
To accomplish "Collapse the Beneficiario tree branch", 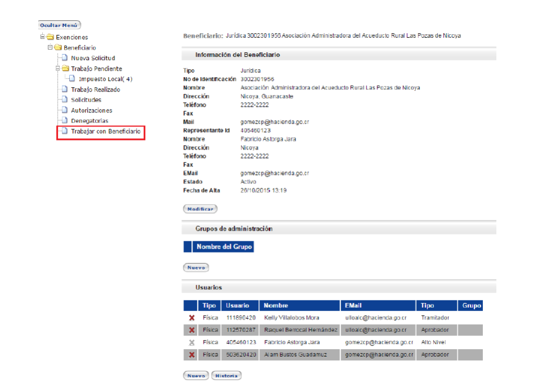I will (50, 48).
